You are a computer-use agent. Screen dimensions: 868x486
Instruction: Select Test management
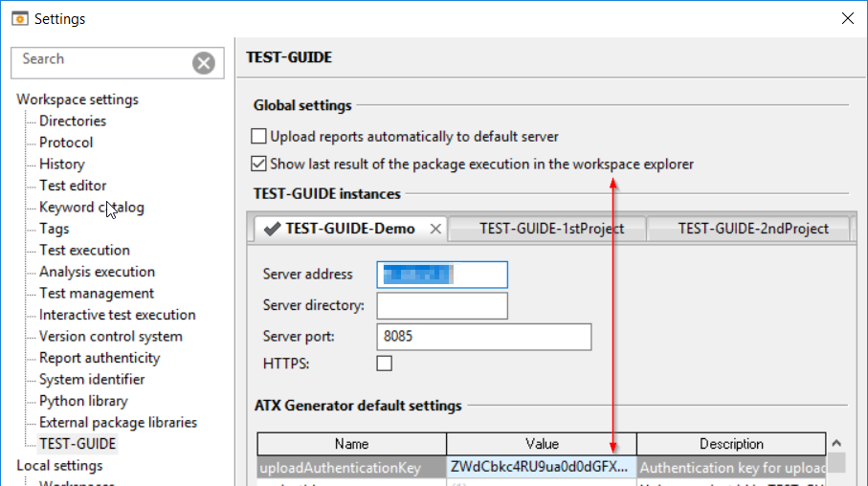tap(97, 294)
